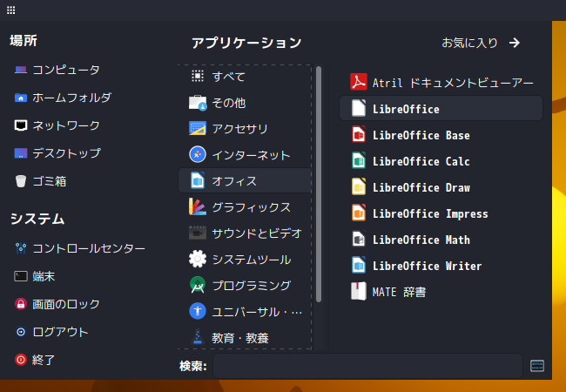Viewport: 566px width, 392px height.
Task: Click LibreOffice Calc label text
Action: (x=421, y=161)
